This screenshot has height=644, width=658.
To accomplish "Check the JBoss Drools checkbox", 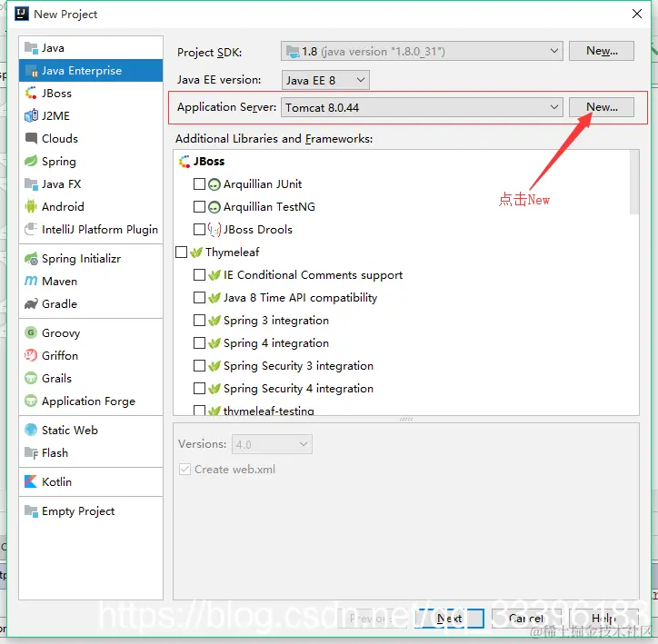I will click(199, 229).
